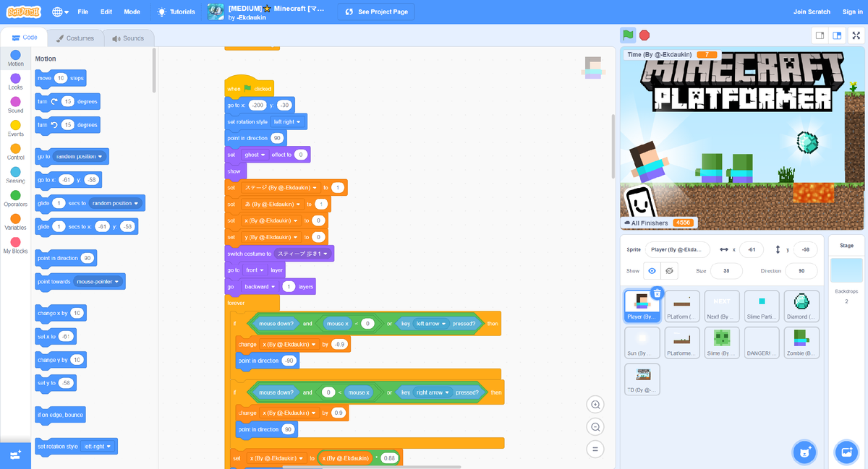
Task: Select the My Blocks category
Action: click(15, 246)
